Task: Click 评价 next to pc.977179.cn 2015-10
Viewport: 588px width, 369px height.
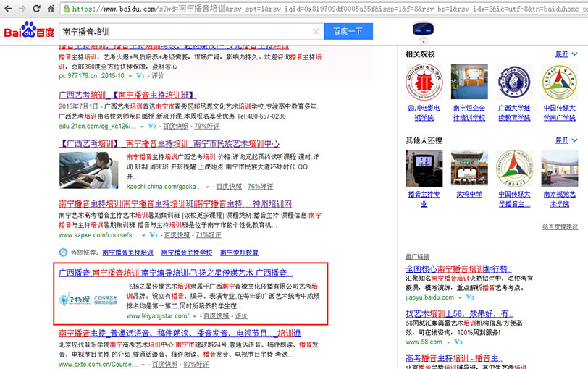Action: point(158,76)
